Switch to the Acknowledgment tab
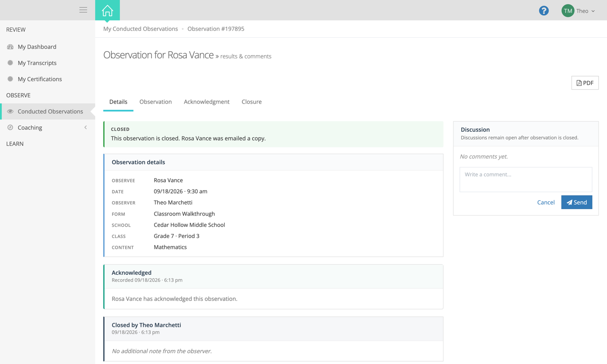The image size is (607, 364). point(206,102)
